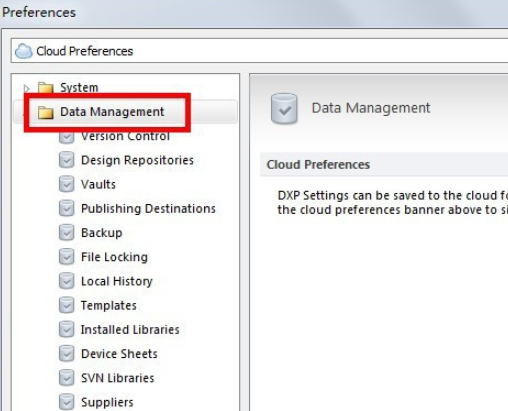This screenshot has width=508, height=411.
Task: Click the Cloud Preferences section header
Action: click(x=318, y=165)
